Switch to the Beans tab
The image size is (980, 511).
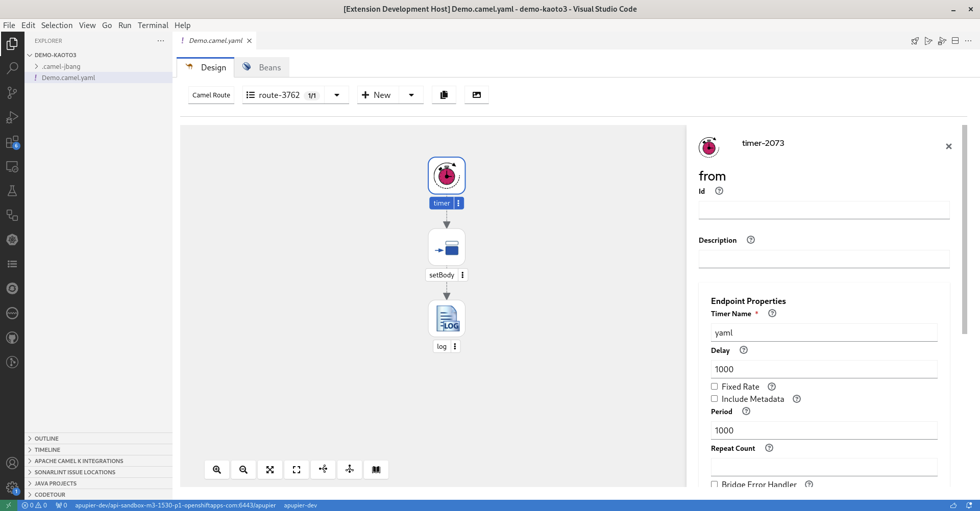[x=262, y=67]
